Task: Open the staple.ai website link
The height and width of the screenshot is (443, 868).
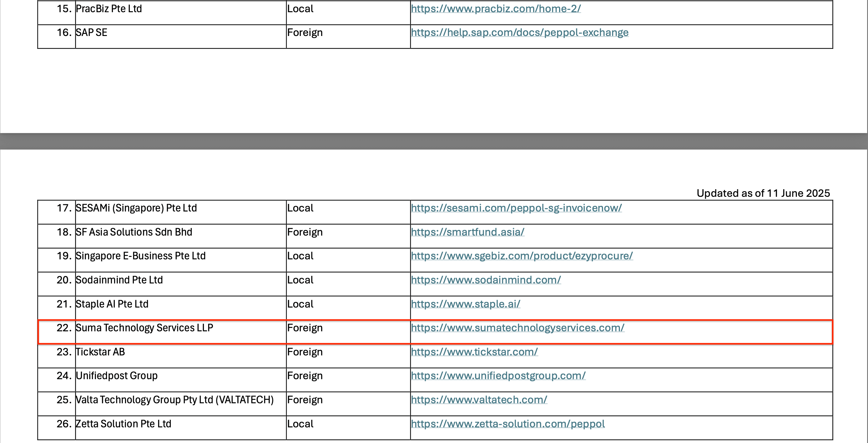Action: (465, 304)
